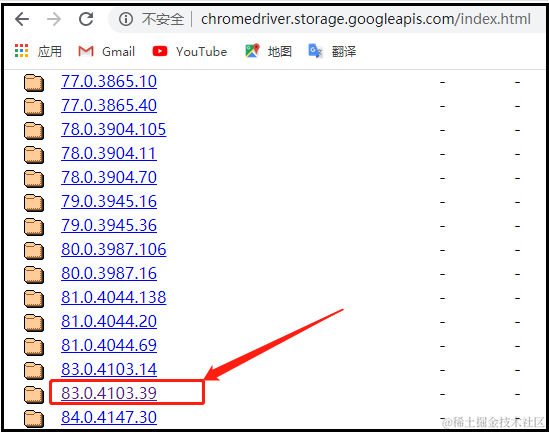549x433 pixels.
Task: Open the Gmail bookmark
Action: pos(106,51)
